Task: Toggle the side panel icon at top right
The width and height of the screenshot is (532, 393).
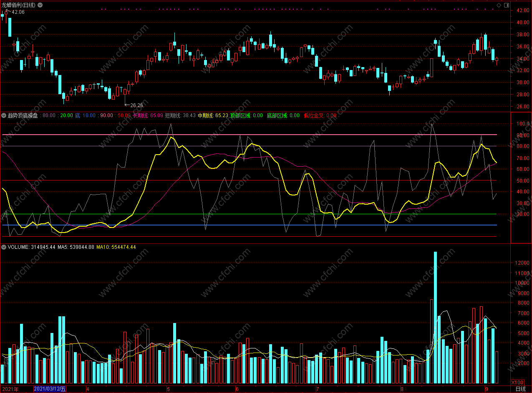Action: pyautogui.click(x=507, y=5)
